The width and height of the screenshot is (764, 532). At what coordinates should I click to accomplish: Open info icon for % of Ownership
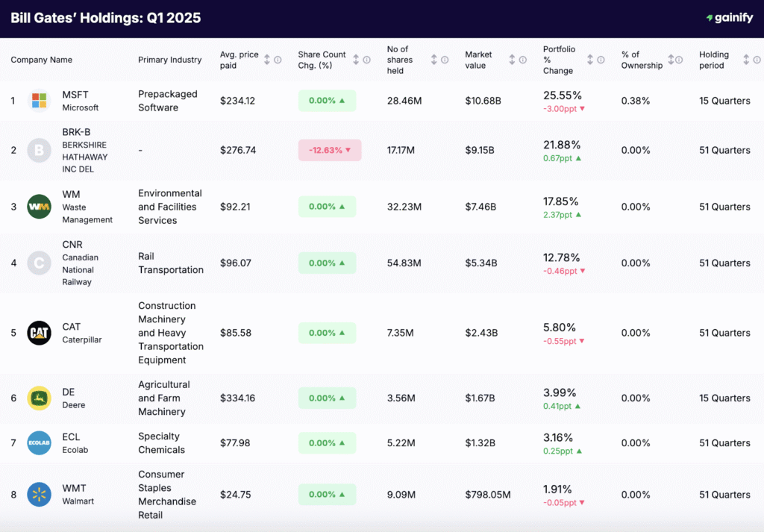[679, 60]
